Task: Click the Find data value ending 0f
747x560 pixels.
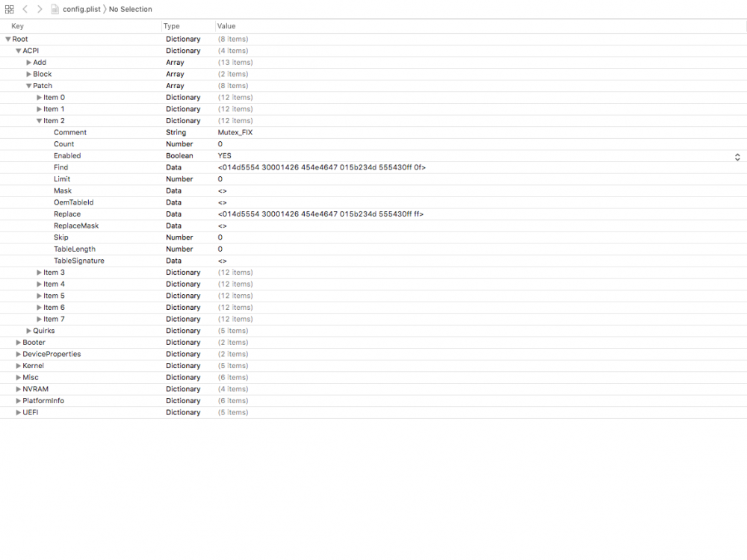Action: (x=321, y=167)
